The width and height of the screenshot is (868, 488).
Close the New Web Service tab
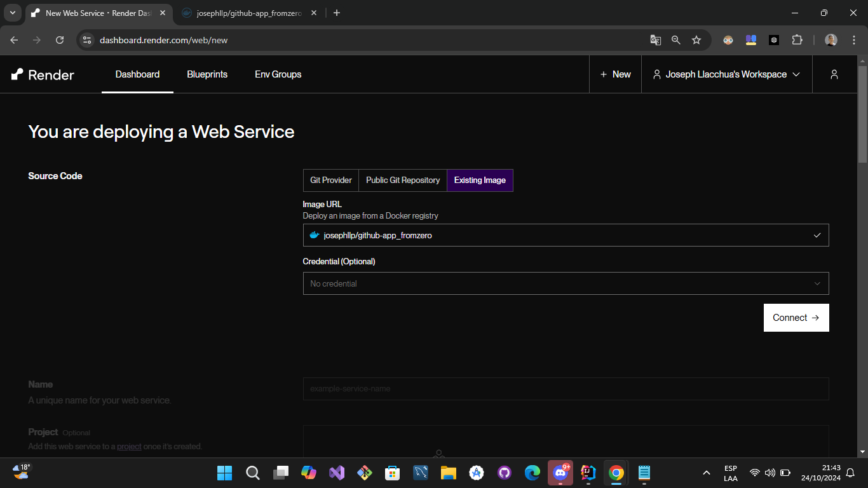(x=162, y=13)
